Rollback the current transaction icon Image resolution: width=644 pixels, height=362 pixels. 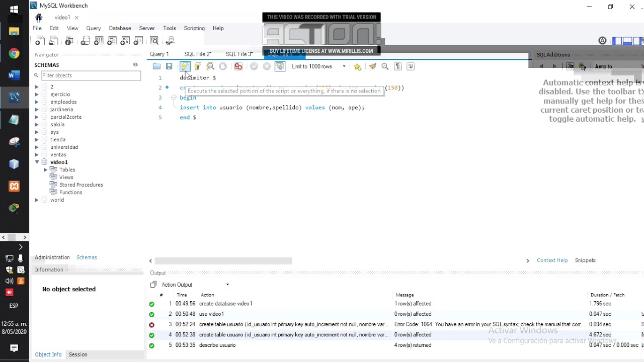pyautogui.click(x=267, y=66)
